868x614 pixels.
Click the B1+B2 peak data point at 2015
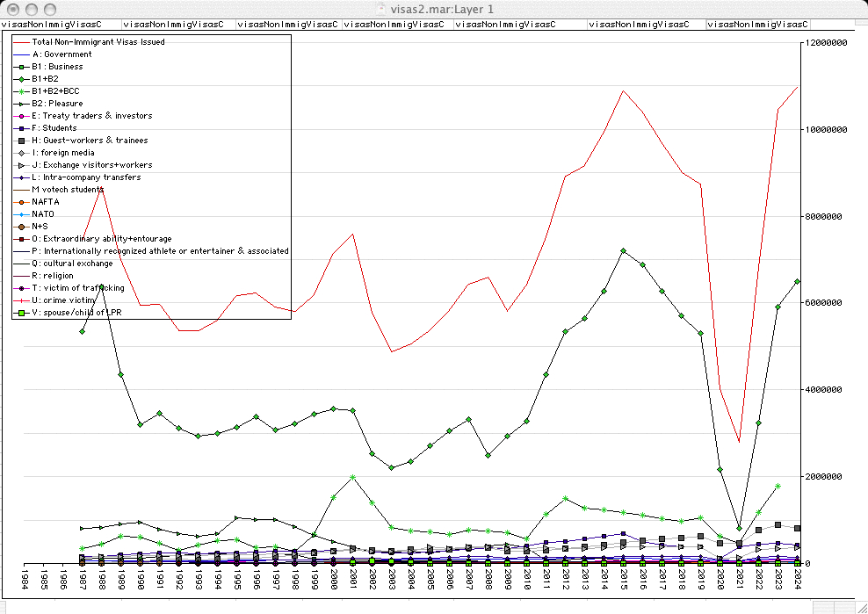pos(623,251)
